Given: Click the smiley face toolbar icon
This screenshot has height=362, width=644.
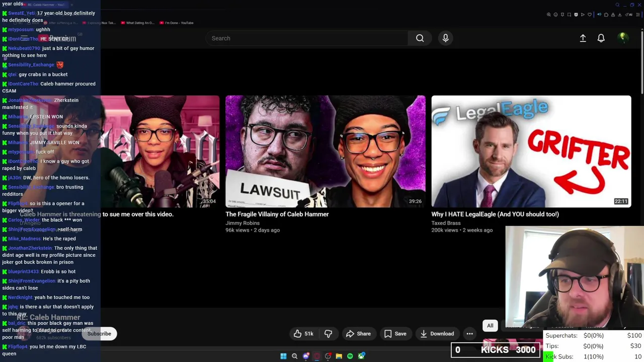Looking at the screenshot, I should pos(555,15).
